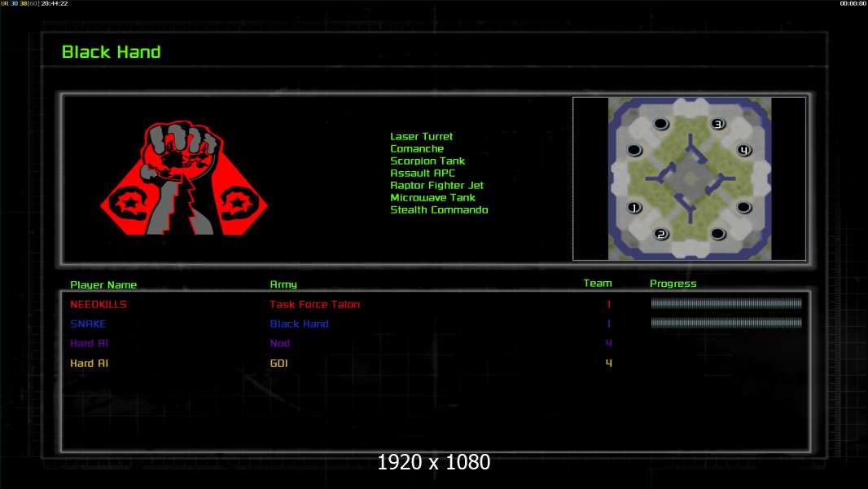Select the Hard AI player using Nod
The height and width of the screenshot is (489, 868).
tap(89, 343)
